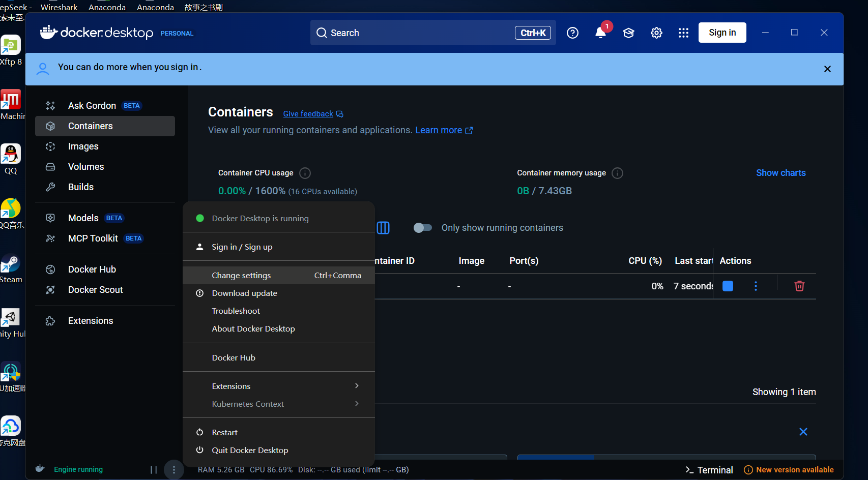
Task: Click Docker Hub in the popup menu
Action: (x=279, y=357)
